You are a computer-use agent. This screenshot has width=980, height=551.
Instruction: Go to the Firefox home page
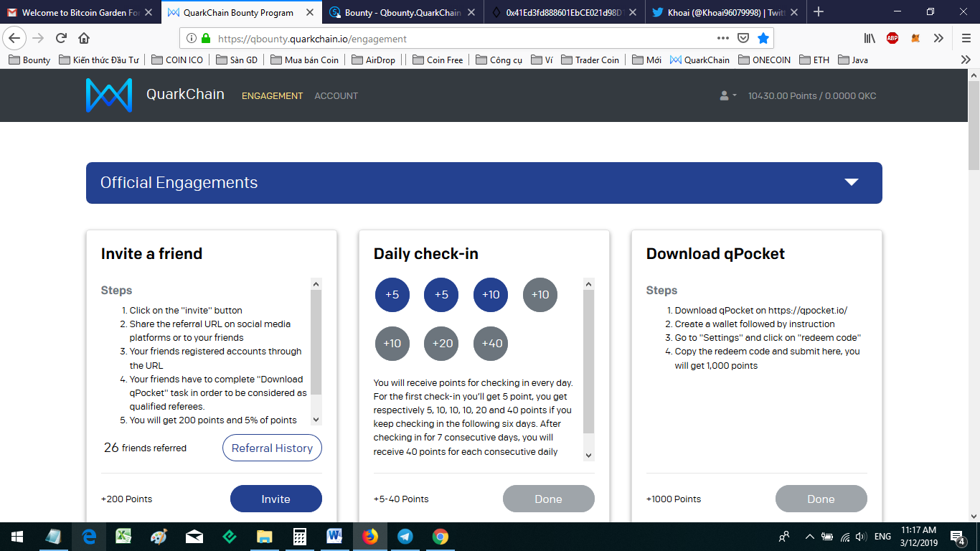click(84, 39)
